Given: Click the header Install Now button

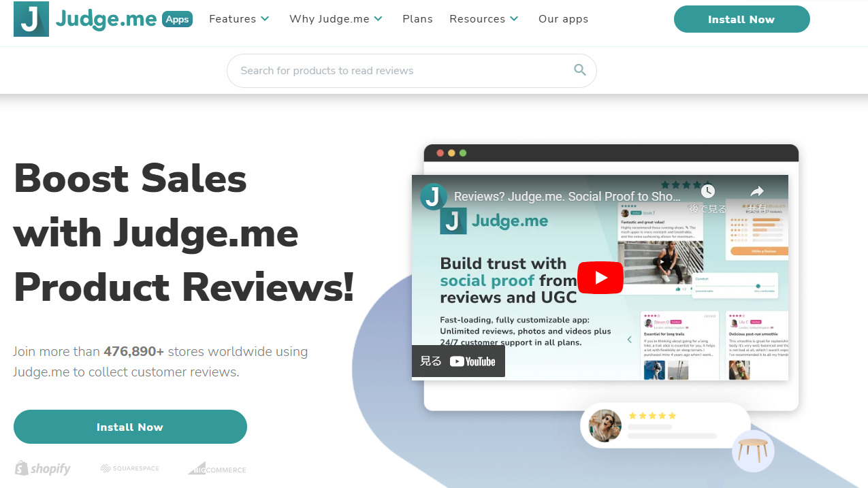Looking at the screenshot, I should (x=741, y=19).
